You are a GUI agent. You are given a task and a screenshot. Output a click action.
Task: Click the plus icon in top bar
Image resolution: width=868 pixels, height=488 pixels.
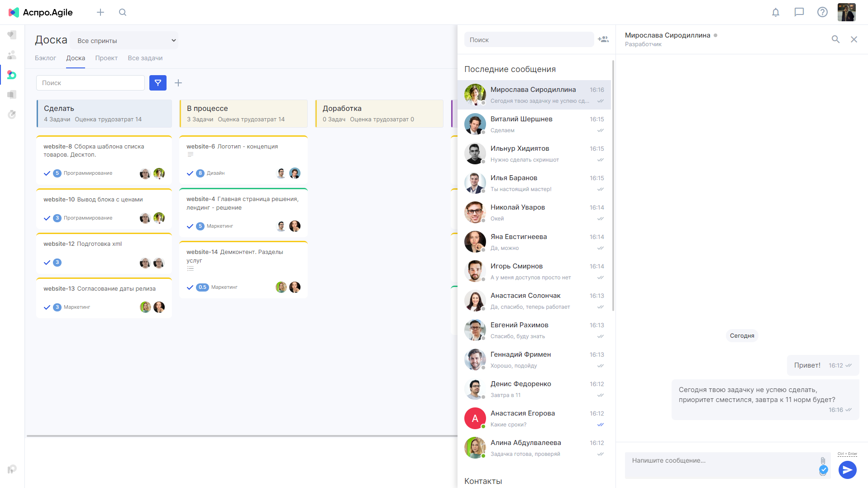click(100, 12)
